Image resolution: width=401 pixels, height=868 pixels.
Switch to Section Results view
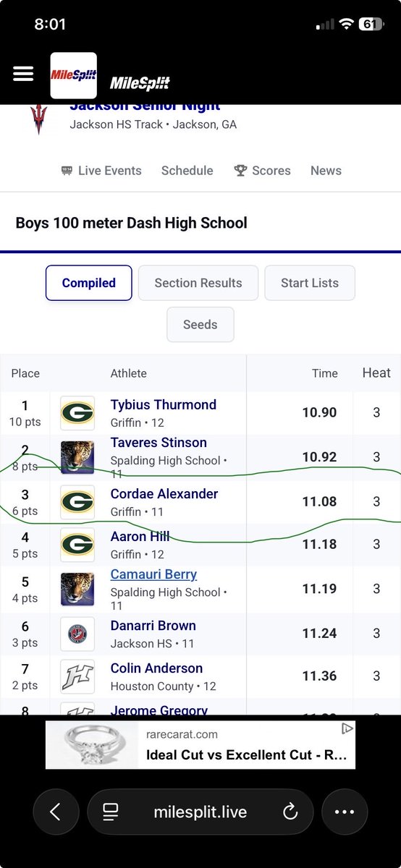[x=198, y=283]
